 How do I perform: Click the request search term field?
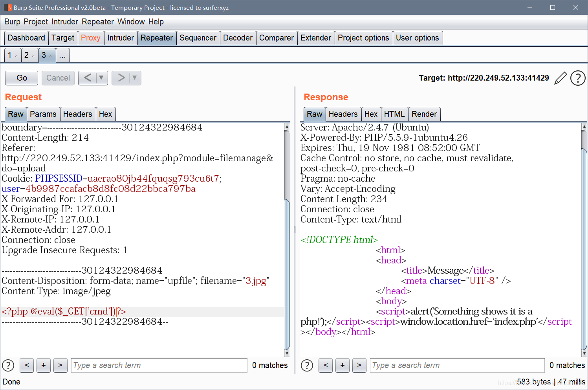pos(159,365)
